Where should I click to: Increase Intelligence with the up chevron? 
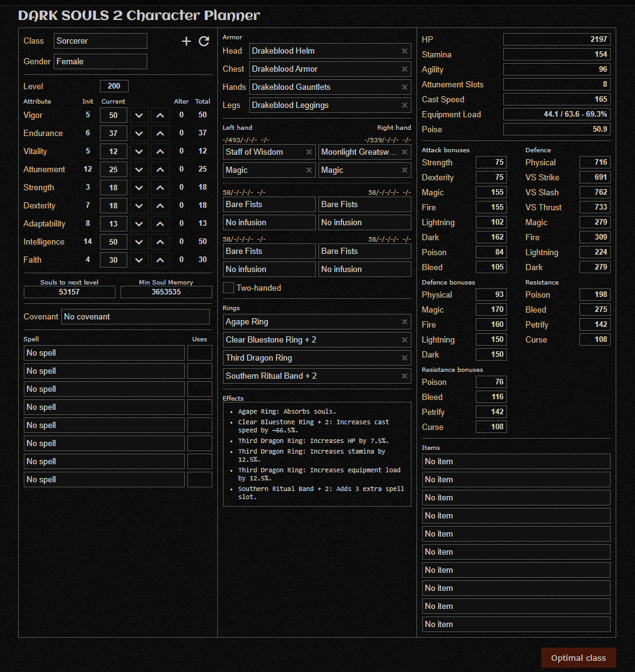click(160, 241)
